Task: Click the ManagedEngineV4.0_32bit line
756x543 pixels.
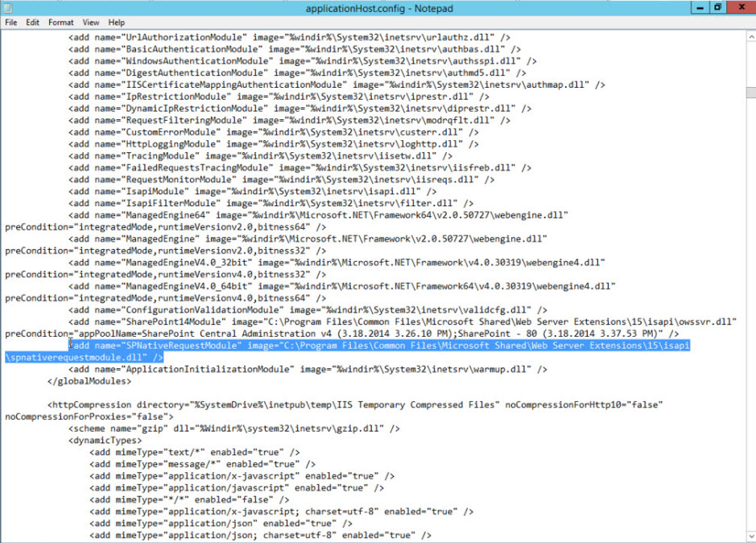Action: (337, 263)
